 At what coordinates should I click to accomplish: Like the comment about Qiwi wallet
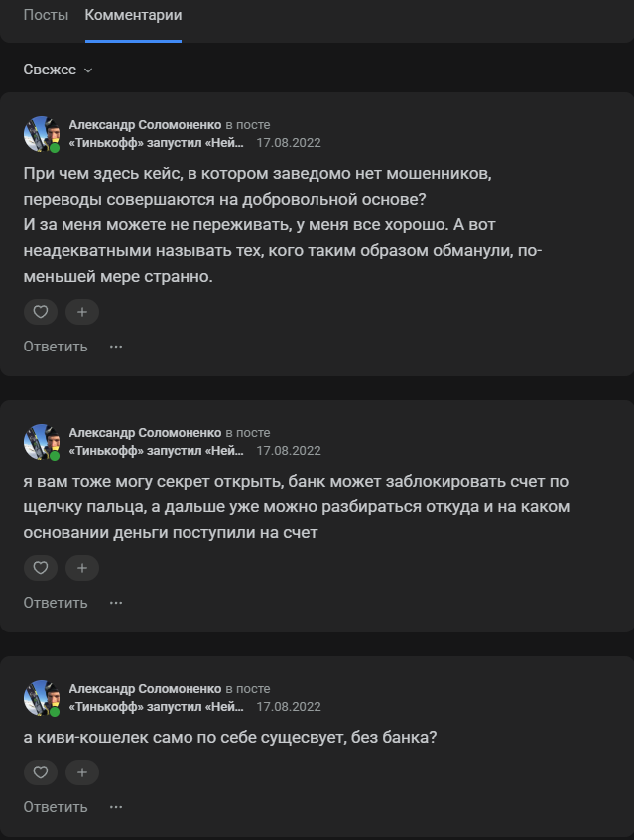41,772
